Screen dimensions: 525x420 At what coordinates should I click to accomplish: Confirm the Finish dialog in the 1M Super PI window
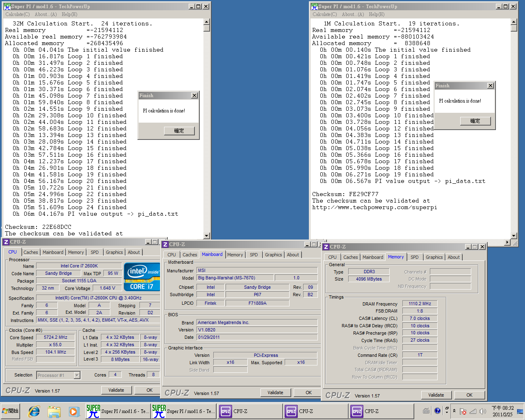[475, 121]
